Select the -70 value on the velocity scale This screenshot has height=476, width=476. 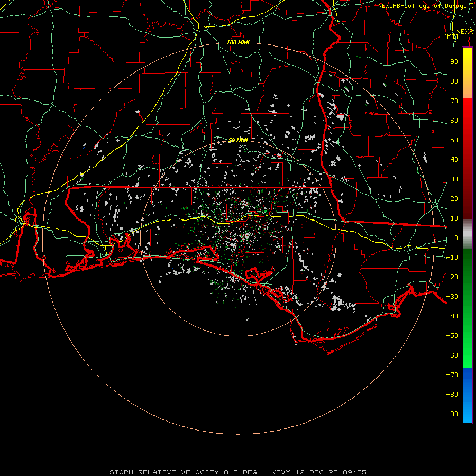point(452,374)
